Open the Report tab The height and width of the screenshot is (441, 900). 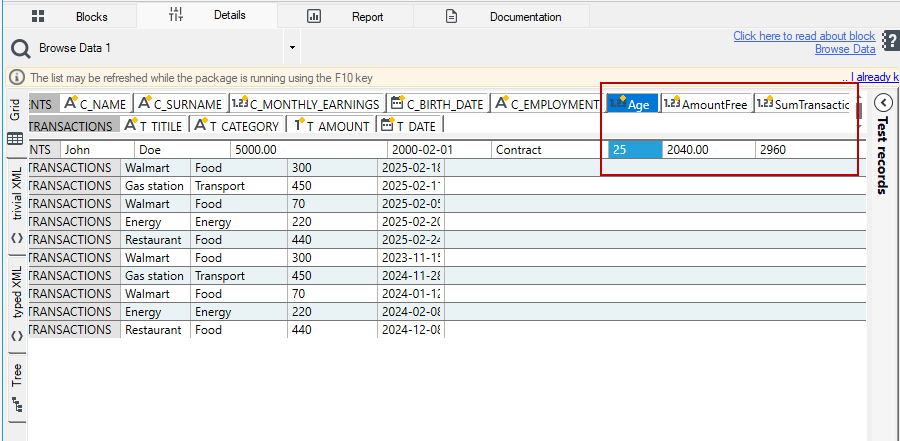click(345, 17)
